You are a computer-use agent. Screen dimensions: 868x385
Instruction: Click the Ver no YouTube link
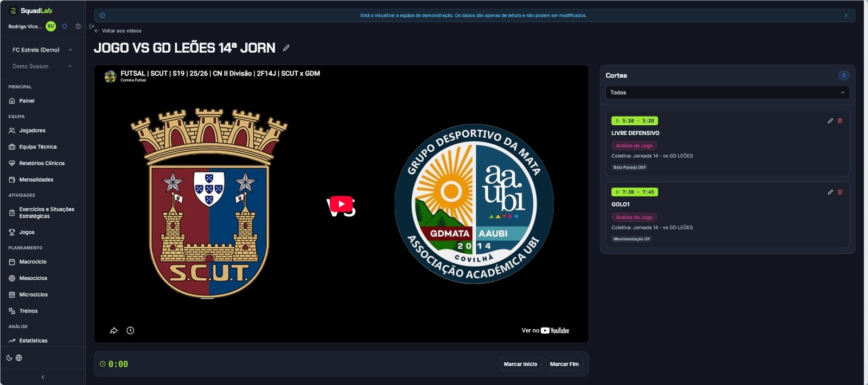(x=545, y=330)
